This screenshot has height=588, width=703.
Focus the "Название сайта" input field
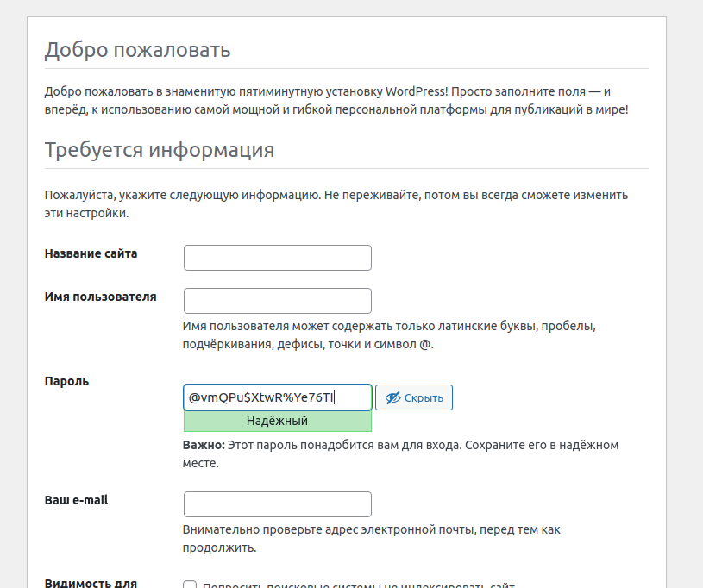[277, 258]
